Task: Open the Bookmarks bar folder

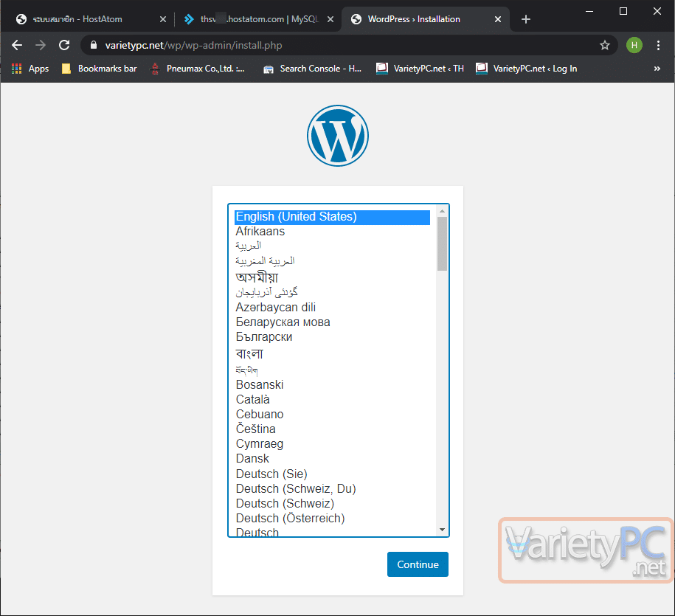Action: [x=100, y=69]
